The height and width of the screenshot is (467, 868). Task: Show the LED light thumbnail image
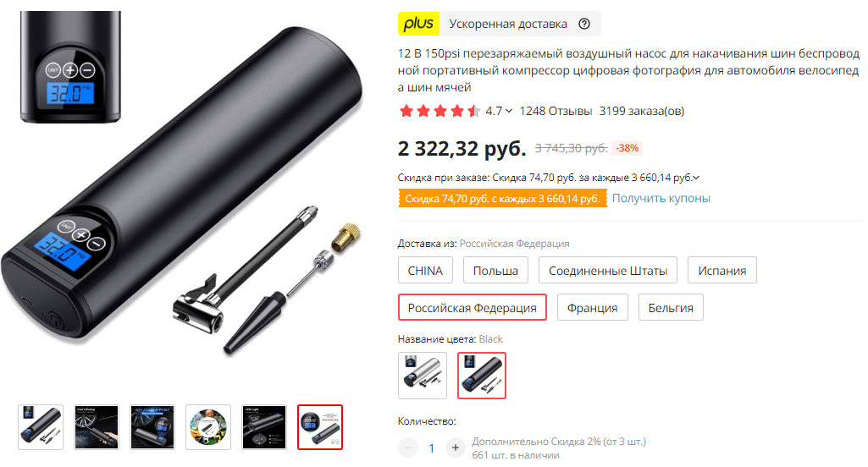coord(264,427)
